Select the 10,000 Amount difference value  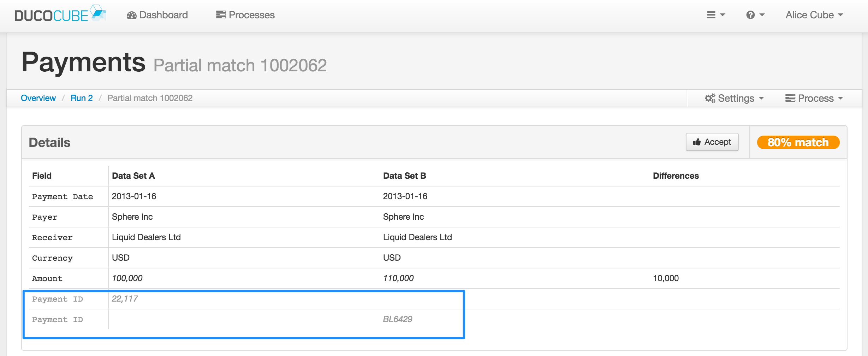coord(666,278)
